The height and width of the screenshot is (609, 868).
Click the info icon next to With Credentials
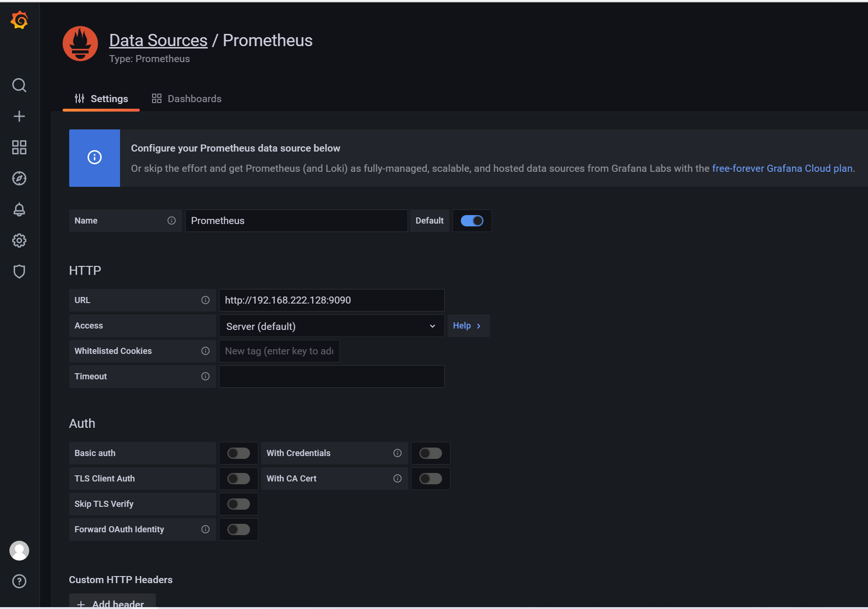coord(398,453)
